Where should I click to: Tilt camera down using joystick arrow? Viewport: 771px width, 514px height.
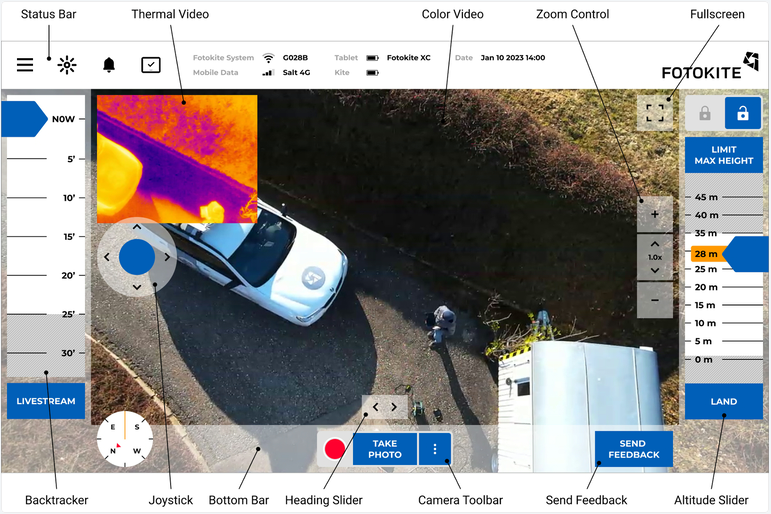(x=137, y=287)
